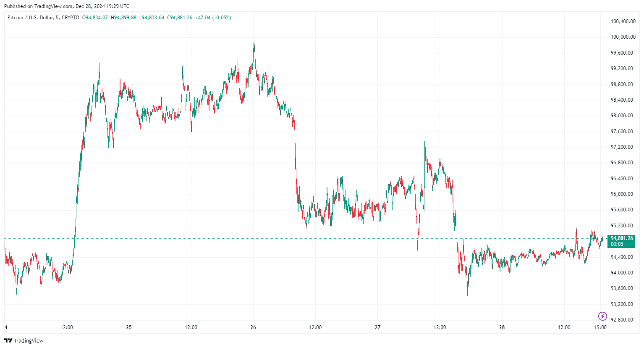Click the 93,200.00 price axis label
644x348 pixels.
coord(622,304)
